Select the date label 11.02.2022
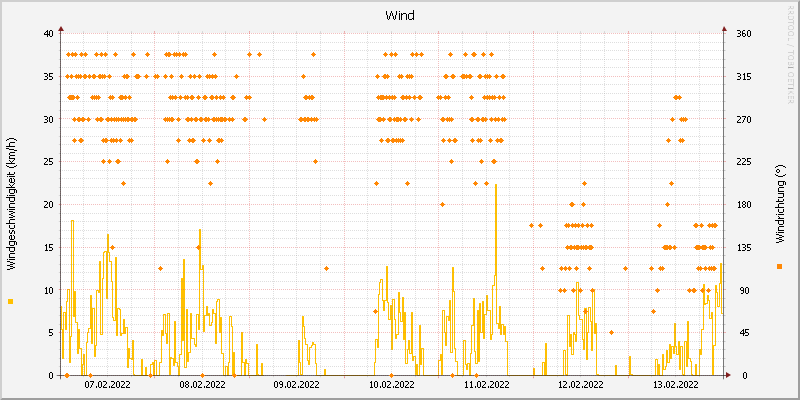The height and width of the screenshot is (400, 800). [486, 384]
